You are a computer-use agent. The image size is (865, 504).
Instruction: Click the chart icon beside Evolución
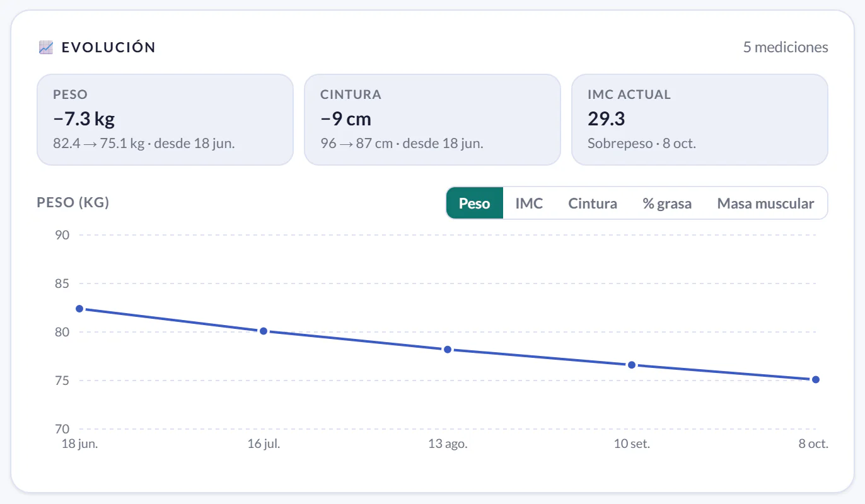click(x=45, y=47)
